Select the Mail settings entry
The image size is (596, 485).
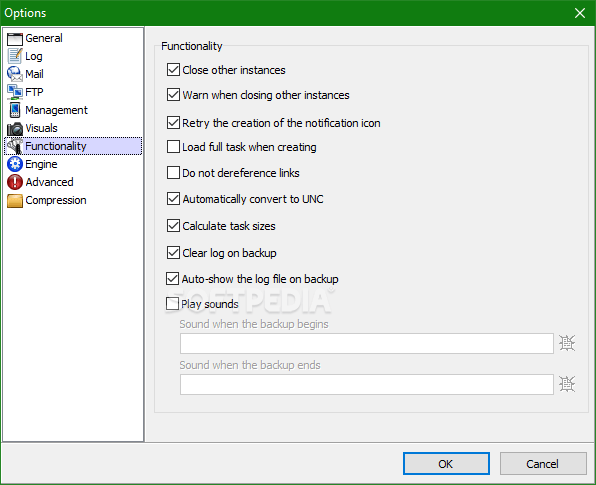34,74
